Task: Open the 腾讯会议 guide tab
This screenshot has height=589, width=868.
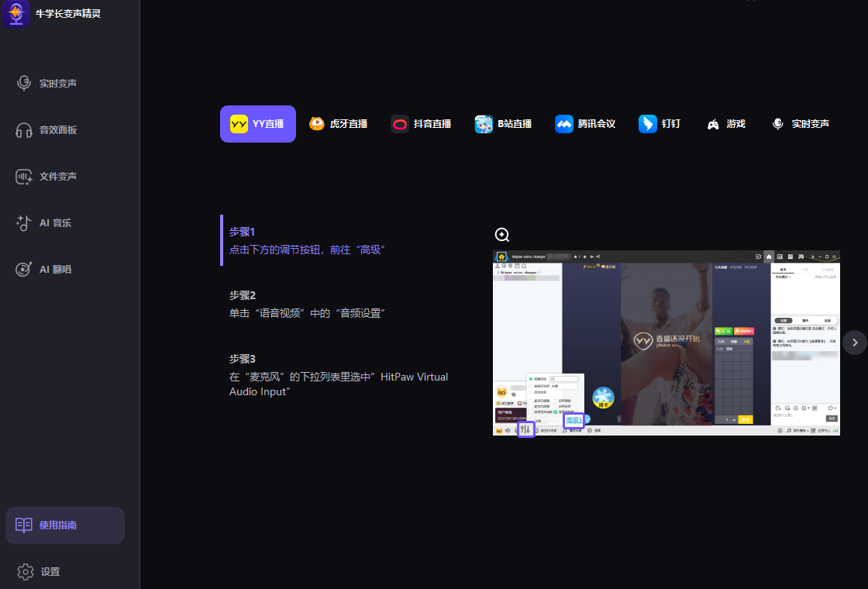Action: (585, 124)
